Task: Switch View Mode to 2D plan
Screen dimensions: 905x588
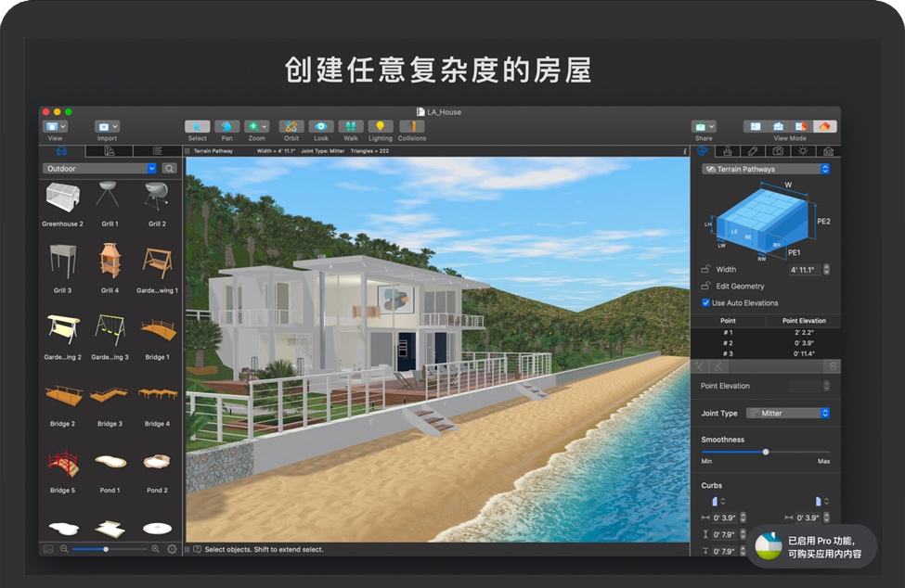Action: [755, 126]
